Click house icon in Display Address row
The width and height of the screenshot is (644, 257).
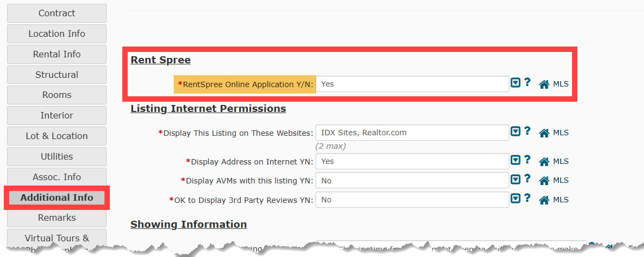(544, 162)
